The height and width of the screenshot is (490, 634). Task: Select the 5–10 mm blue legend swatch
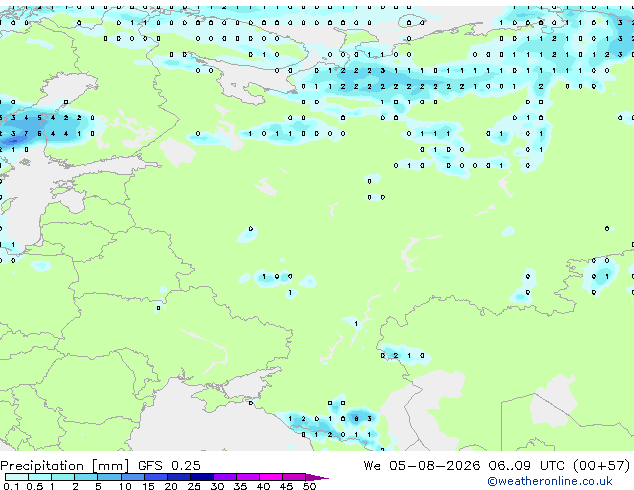pyautogui.click(x=109, y=477)
